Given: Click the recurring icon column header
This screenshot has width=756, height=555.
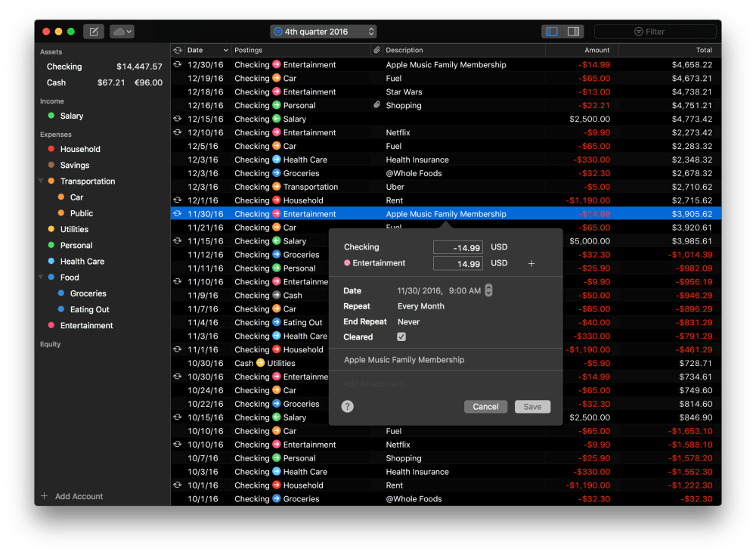Looking at the screenshot, I should pos(178,51).
